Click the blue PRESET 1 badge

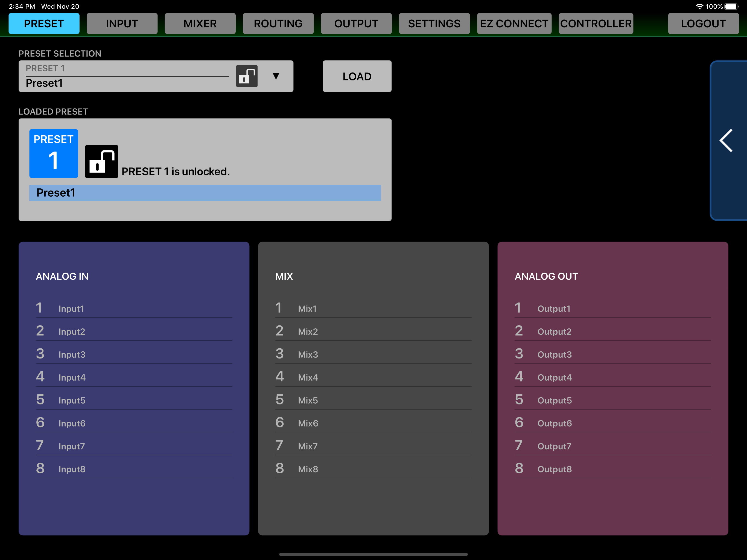[x=54, y=154]
